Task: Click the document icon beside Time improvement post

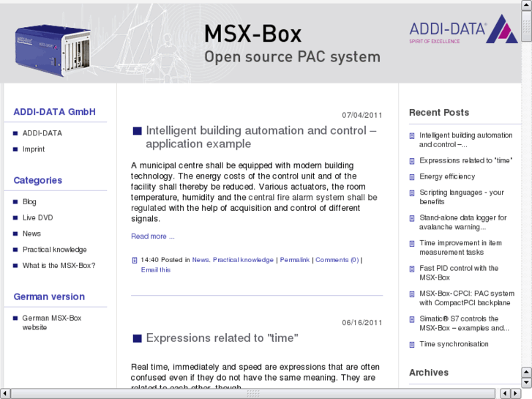Action: click(412, 244)
